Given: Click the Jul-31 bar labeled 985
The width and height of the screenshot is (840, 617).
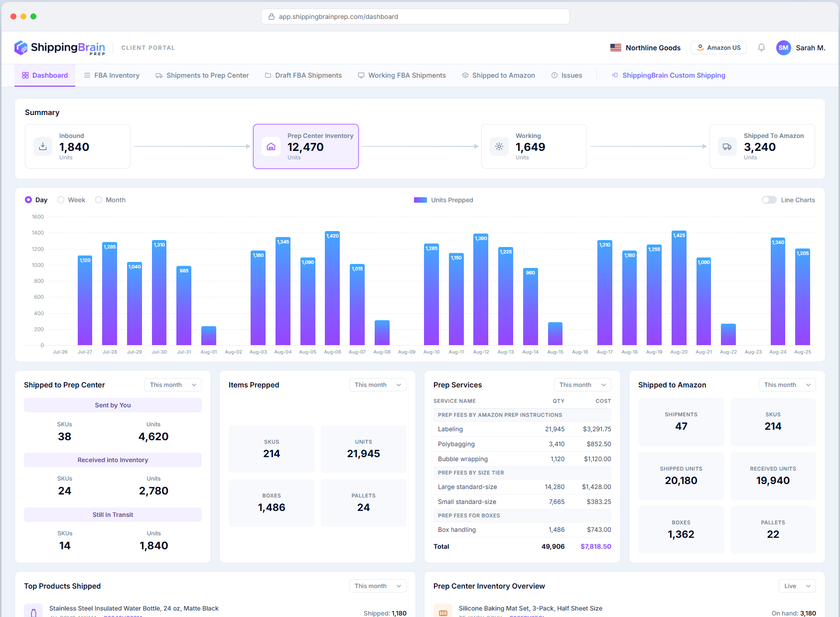Looking at the screenshot, I should click(x=184, y=305).
